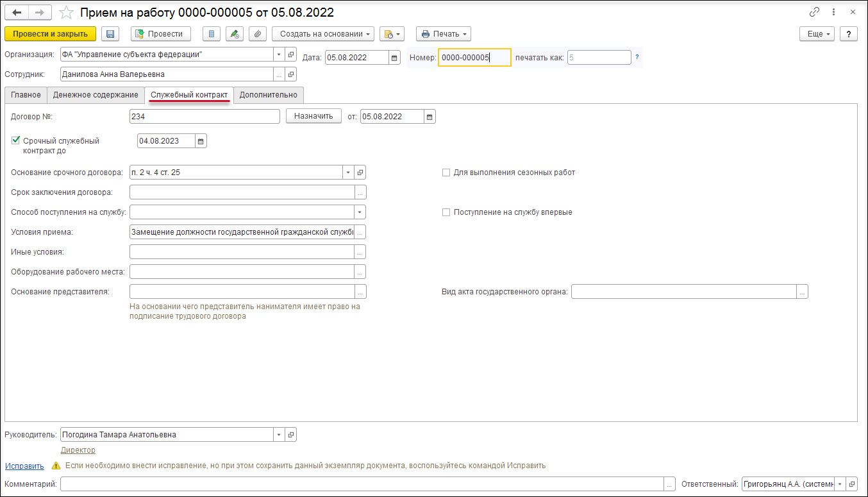Open Оборудование рабочего места ellipsis selector
Image resolution: width=868 pixels, height=497 pixels.
[x=360, y=272]
